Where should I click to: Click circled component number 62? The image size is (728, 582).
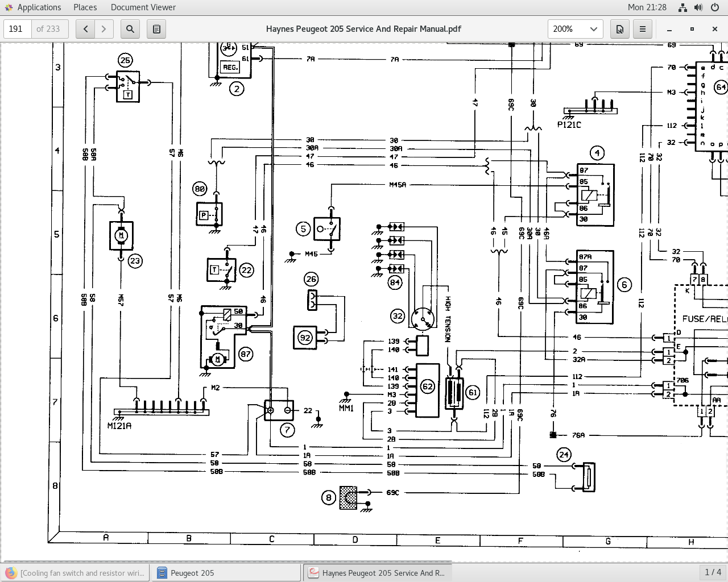click(x=427, y=386)
